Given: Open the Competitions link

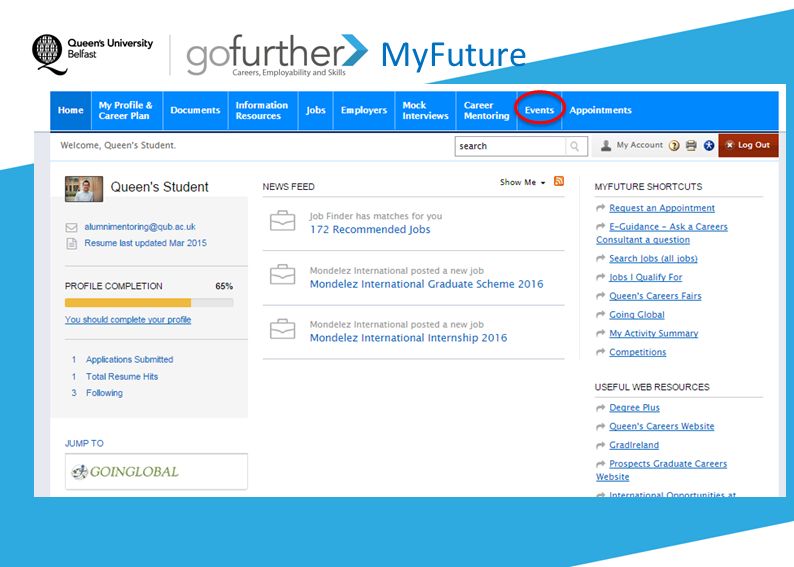Looking at the screenshot, I should coord(638,352).
